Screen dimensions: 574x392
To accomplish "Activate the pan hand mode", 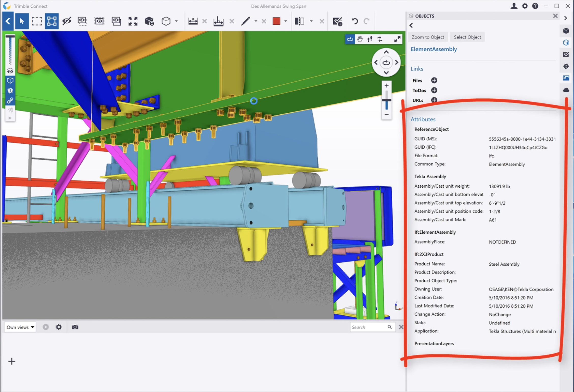I will pyautogui.click(x=360, y=39).
